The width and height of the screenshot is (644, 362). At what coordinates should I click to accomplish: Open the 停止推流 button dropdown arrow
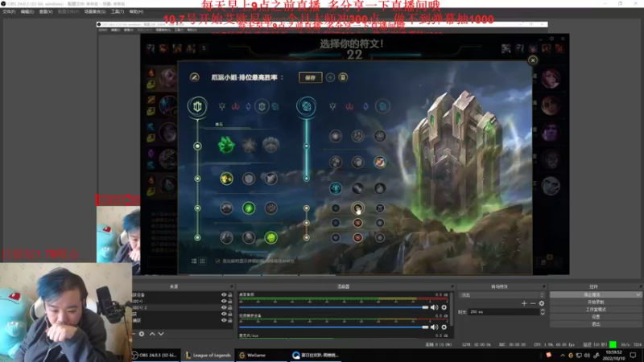pyautogui.click(x=638, y=294)
